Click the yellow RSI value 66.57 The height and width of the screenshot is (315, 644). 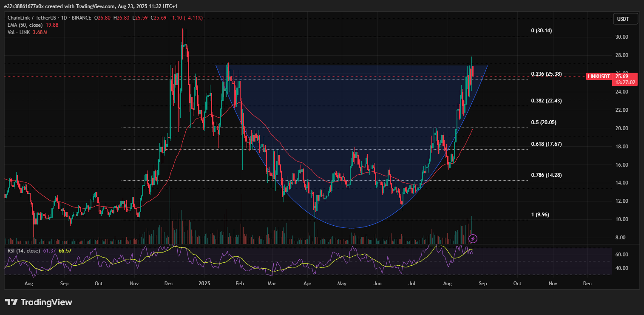pos(65,251)
